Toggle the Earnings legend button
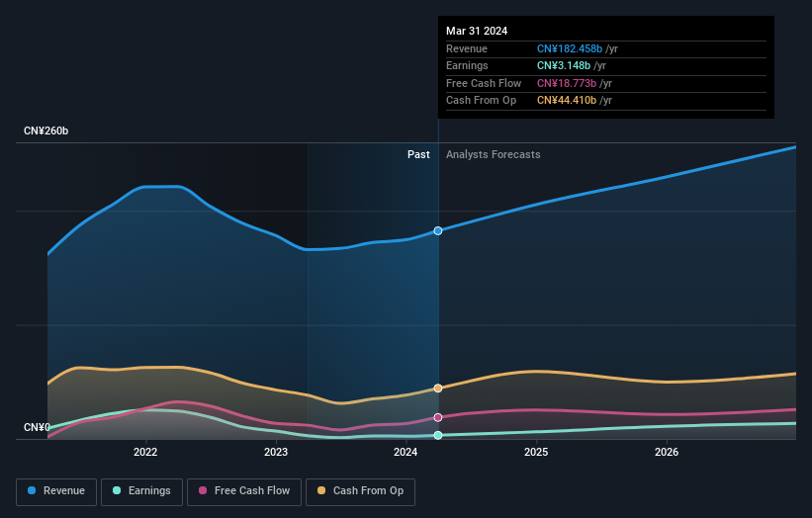The width and height of the screenshot is (812, 518). click(141, 491)
